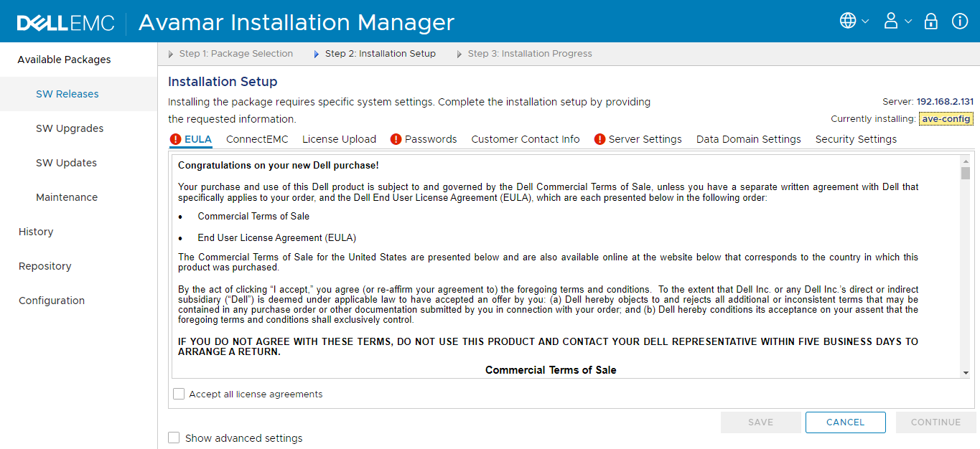Go to the Passwords tab
980x449 pixels.
(x=431, y=139)
